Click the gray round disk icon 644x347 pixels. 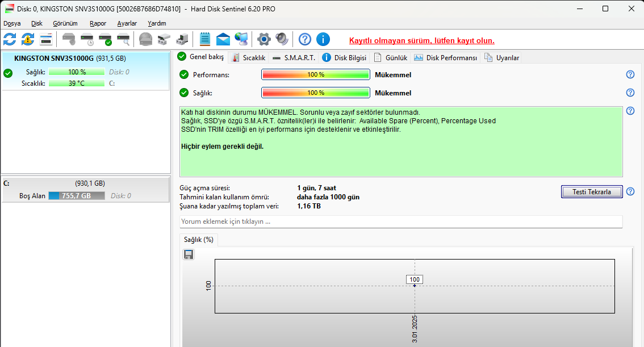(145, 39)
